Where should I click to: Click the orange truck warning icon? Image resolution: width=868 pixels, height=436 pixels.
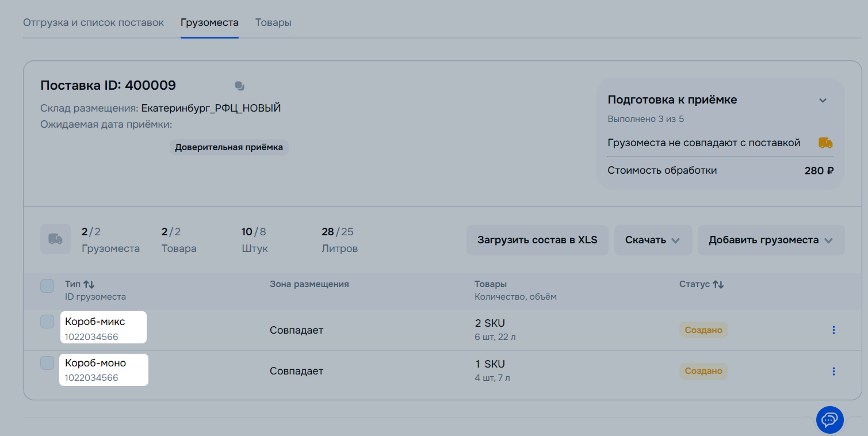pyautogui.click(x=825, y=143)
